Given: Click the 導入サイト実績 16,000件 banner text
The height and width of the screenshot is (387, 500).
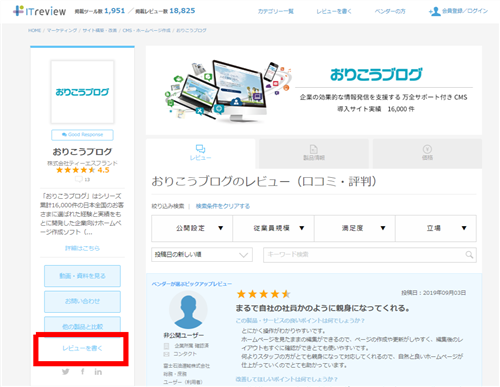Looking at the screenshot, I should pos(376,109).
